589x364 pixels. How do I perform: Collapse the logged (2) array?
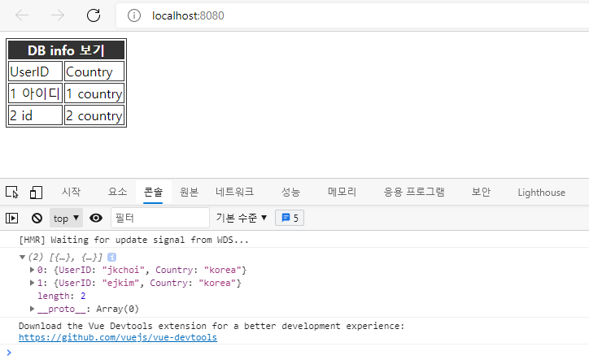[x=22, y=257]
